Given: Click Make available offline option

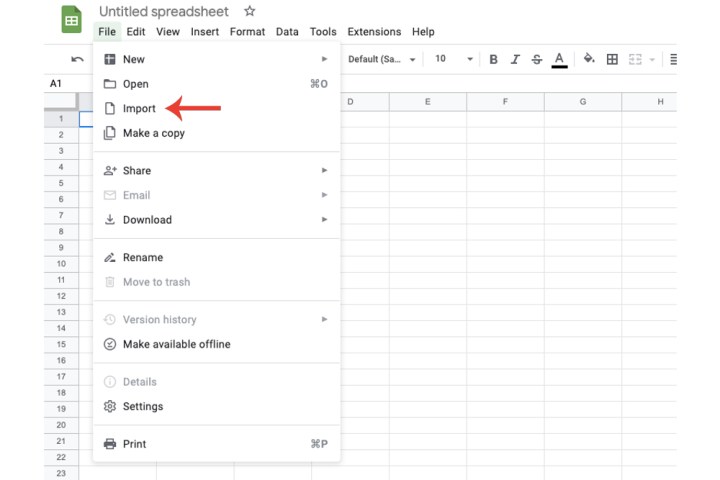Looking at the screenshot, I should tap(176, 344).
